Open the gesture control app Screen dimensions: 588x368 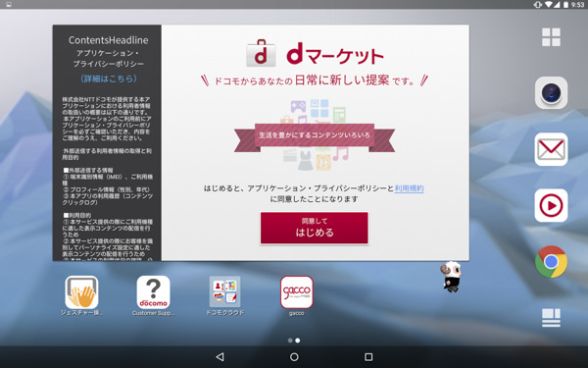click(x=81, y=292)
